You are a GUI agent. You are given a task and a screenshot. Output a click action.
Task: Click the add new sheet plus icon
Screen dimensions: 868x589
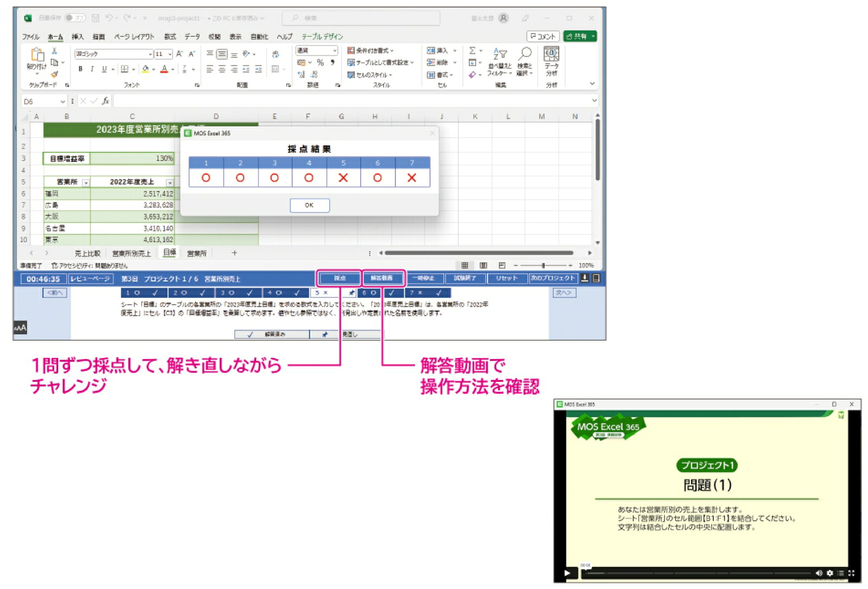234,253
